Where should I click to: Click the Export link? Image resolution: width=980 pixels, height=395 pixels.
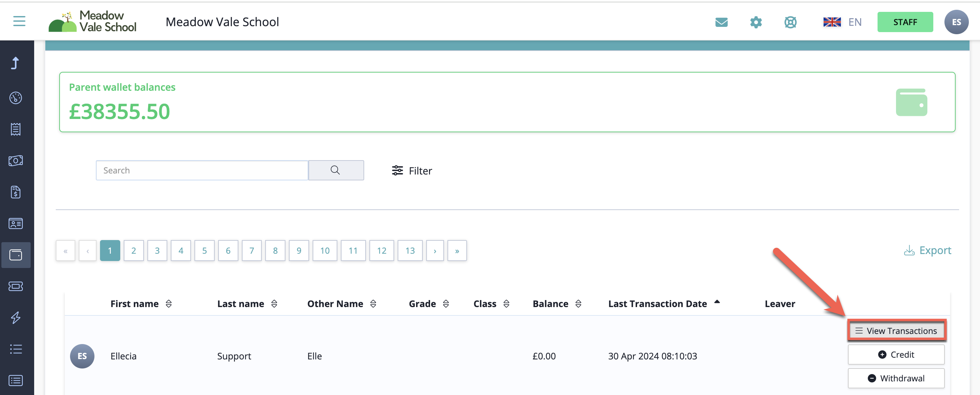coord(927,250)
